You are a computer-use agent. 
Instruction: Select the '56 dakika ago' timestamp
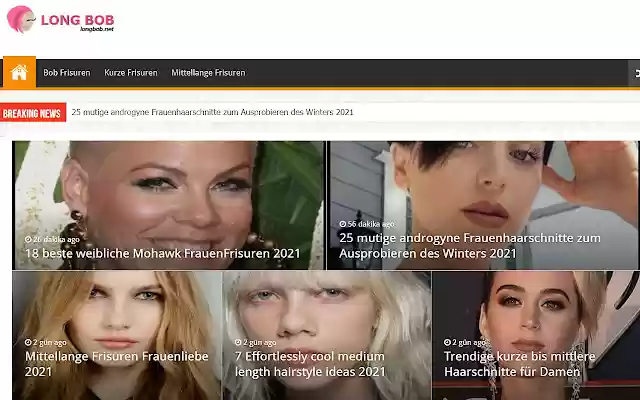(x=367, y=224)
